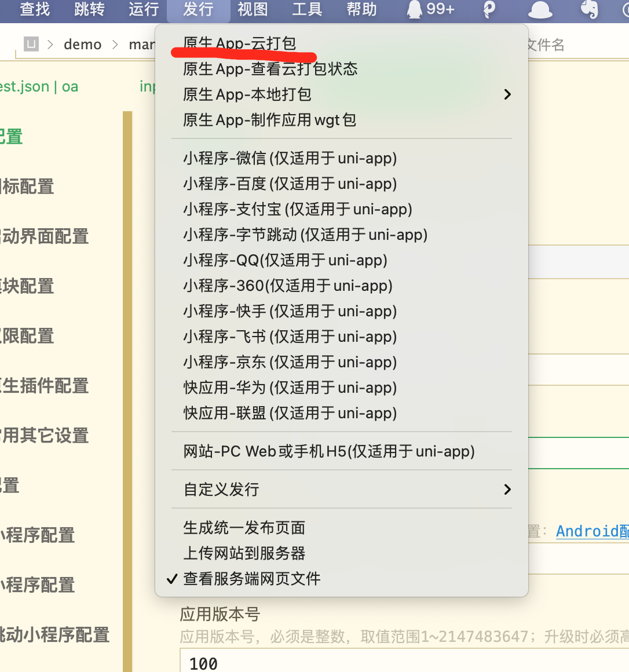
Task: Select 小程序-QQ publish option
Action: pyautogui.click(x=342, y=260)
